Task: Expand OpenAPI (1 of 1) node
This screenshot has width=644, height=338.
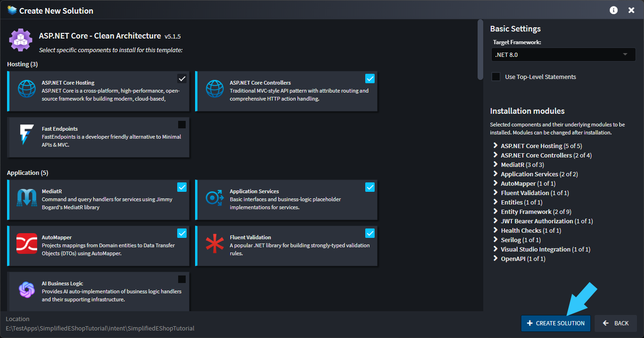Action: pyautogui.click(x=495, y=259)
